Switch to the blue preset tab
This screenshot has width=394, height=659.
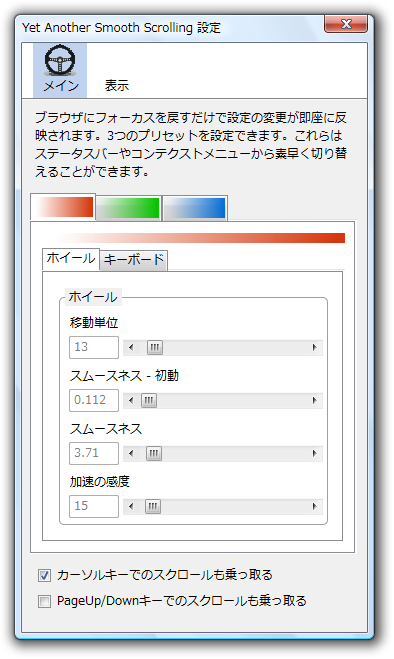pos(195,208)
